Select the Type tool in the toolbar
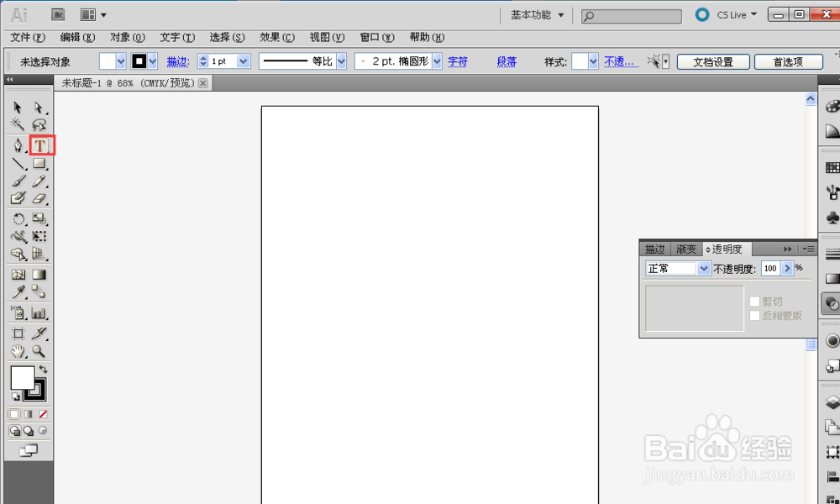The image size is (840, 504). point(39,145)
